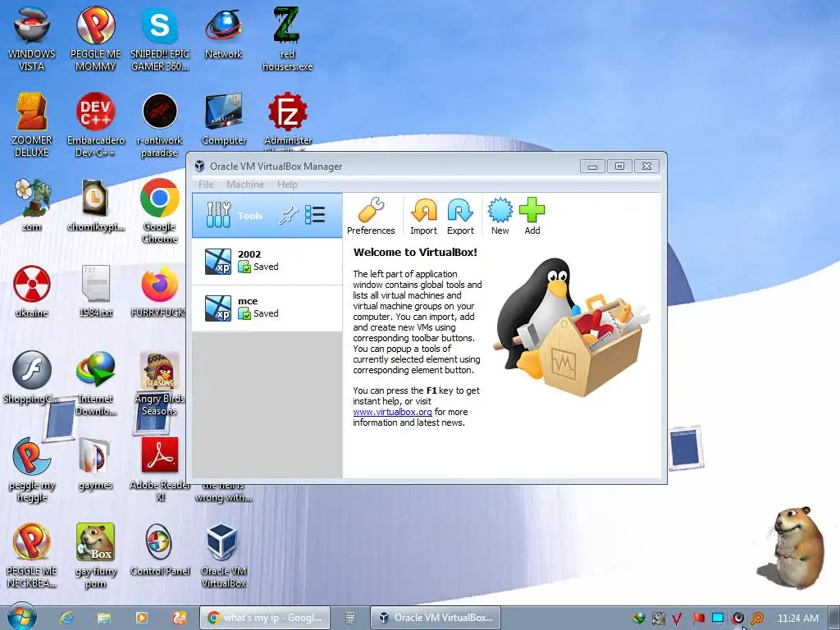
Task: Select the mce virtual machine
Action: (267, 308)
